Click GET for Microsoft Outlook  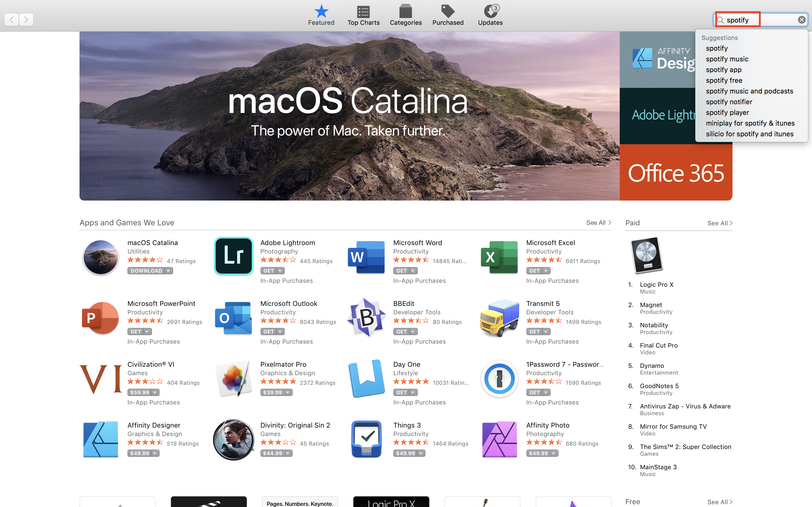point(268,332)
